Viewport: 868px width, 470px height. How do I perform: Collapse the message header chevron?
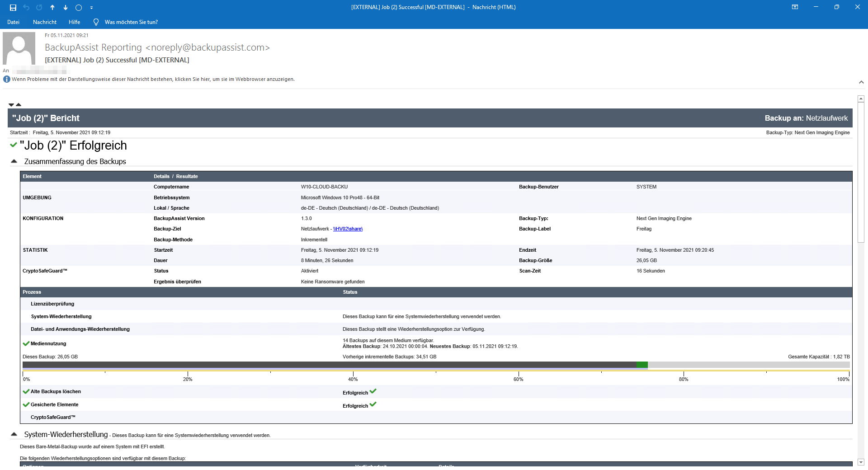(861, 82)
